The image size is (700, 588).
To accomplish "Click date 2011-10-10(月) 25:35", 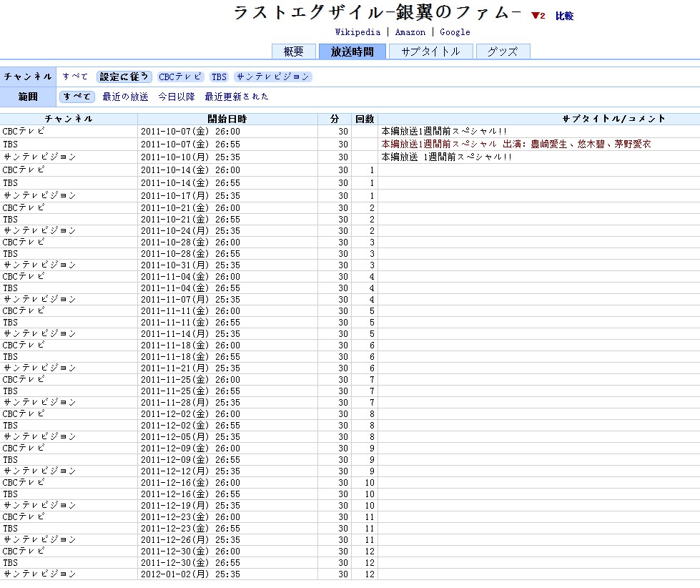I will click(191, 157).
